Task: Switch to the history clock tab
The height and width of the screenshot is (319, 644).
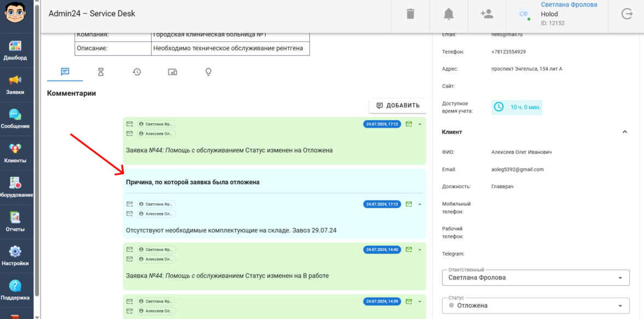Action: tap(137, 72)
